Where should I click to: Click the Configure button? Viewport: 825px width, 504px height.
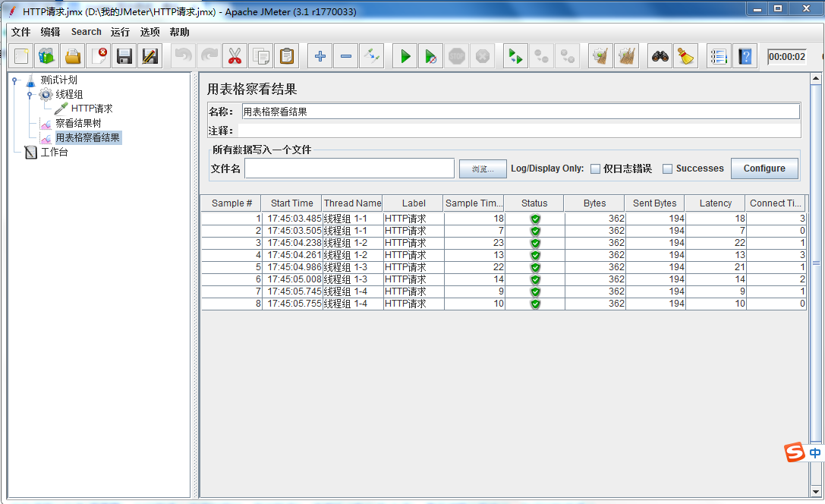click(x=764, y=169)
